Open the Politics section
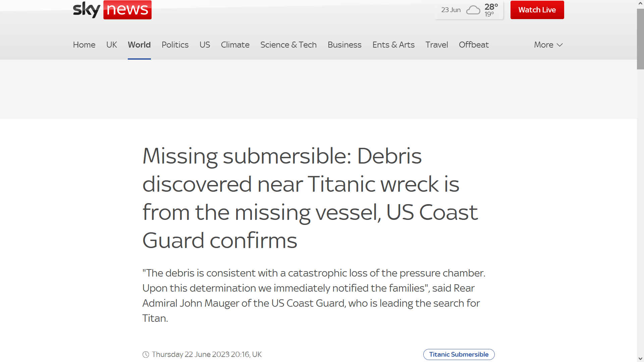Screen dimensions: 644x362 pos(175,45)
